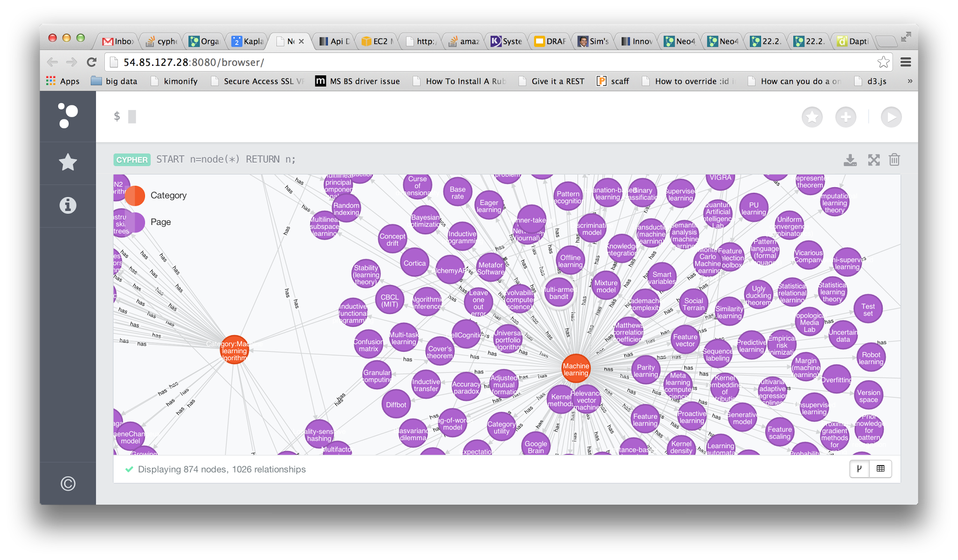Click the Neo4j logo sidebar icon
Screen dimensions: 958x560
tap(68, 116)
